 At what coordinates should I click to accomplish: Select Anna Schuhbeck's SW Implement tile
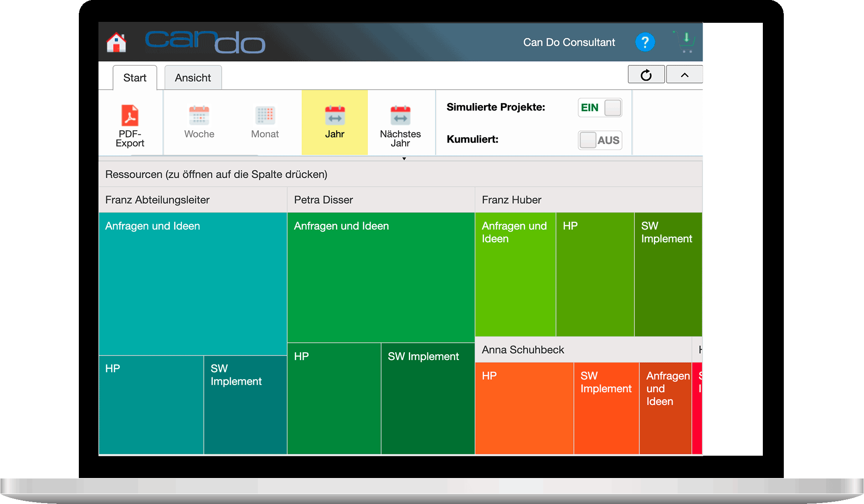(607, 408)
